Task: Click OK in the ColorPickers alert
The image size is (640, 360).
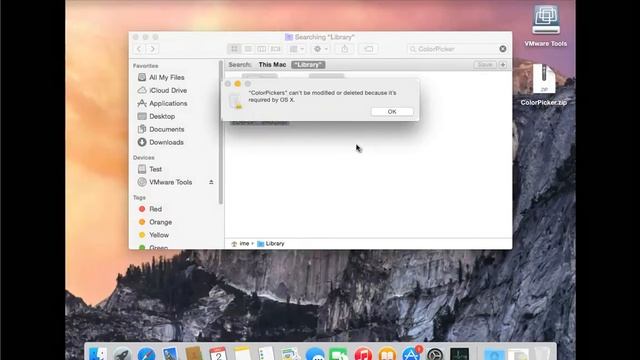Action: coord(392,111)
